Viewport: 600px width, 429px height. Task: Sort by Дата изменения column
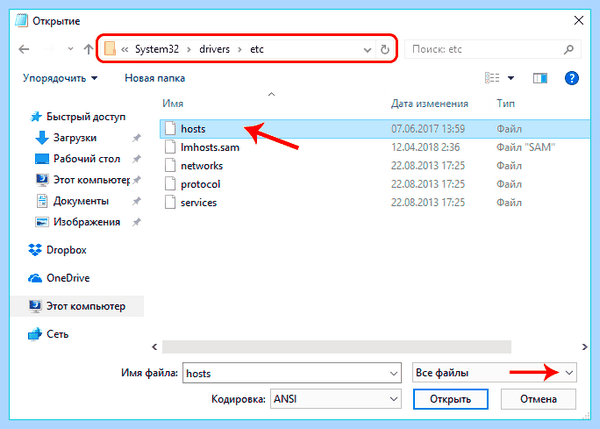point(429,104)
